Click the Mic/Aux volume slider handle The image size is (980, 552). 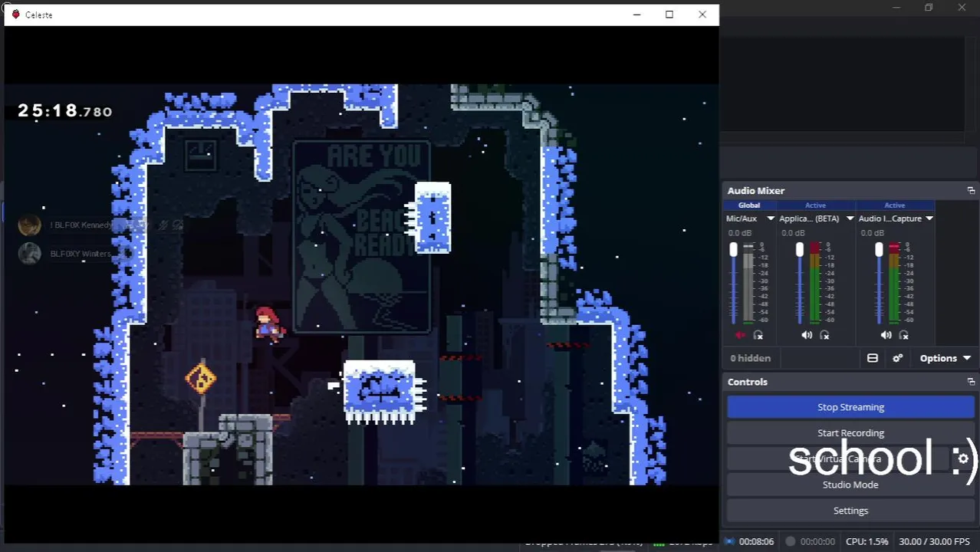(733, 250)
